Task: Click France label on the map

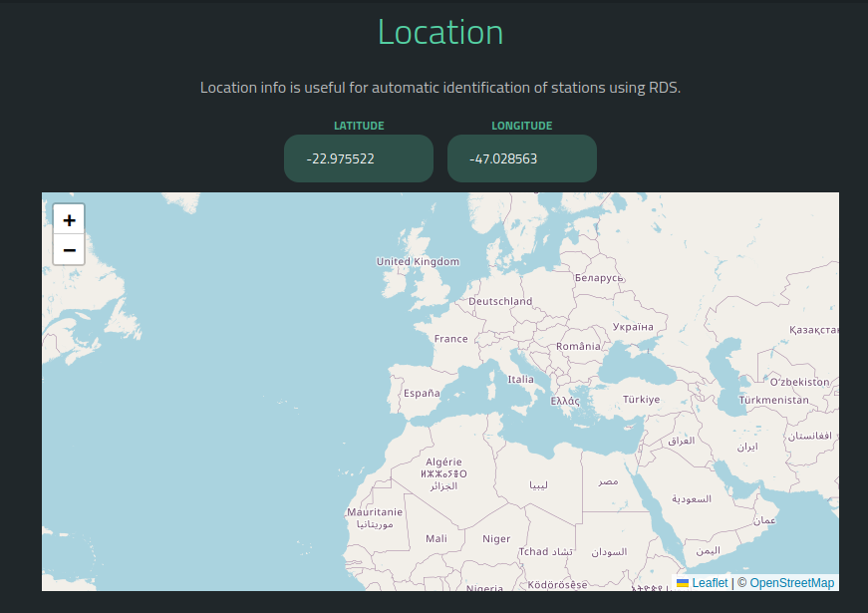Action: 450,339
